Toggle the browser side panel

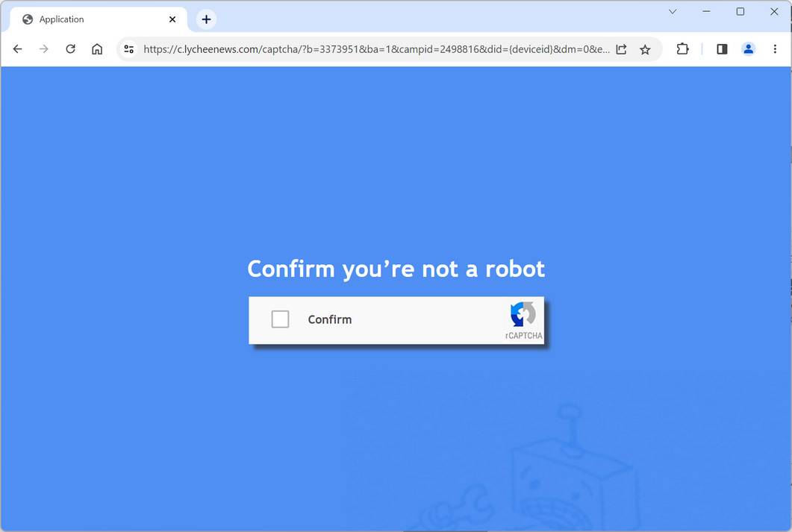(723, 49)
